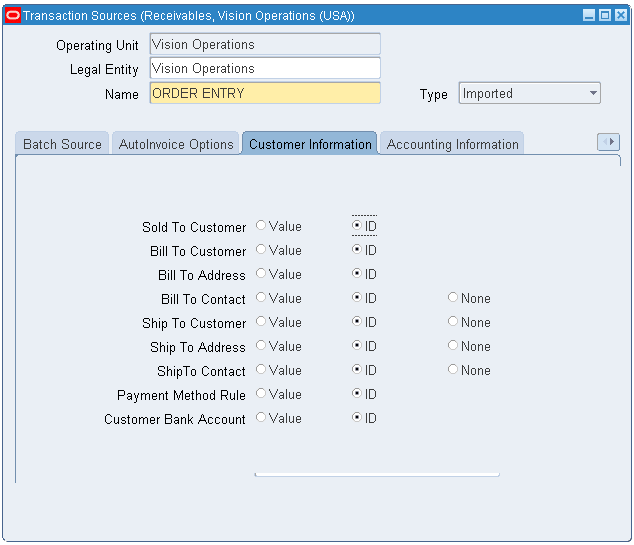Open the AutoInvoice Options tab

[x=176, y=144]
